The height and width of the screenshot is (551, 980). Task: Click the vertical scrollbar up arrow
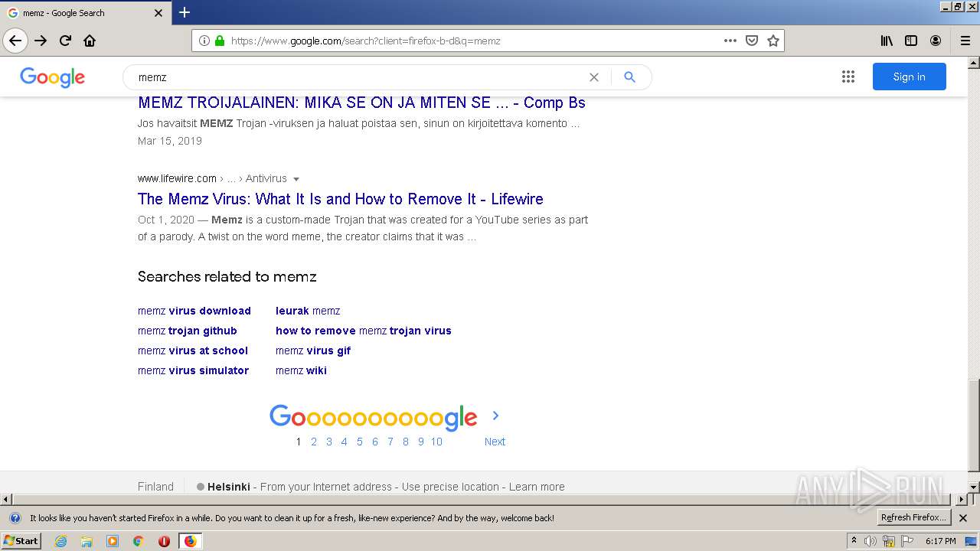pyautogui.click(x=974, y=63)
